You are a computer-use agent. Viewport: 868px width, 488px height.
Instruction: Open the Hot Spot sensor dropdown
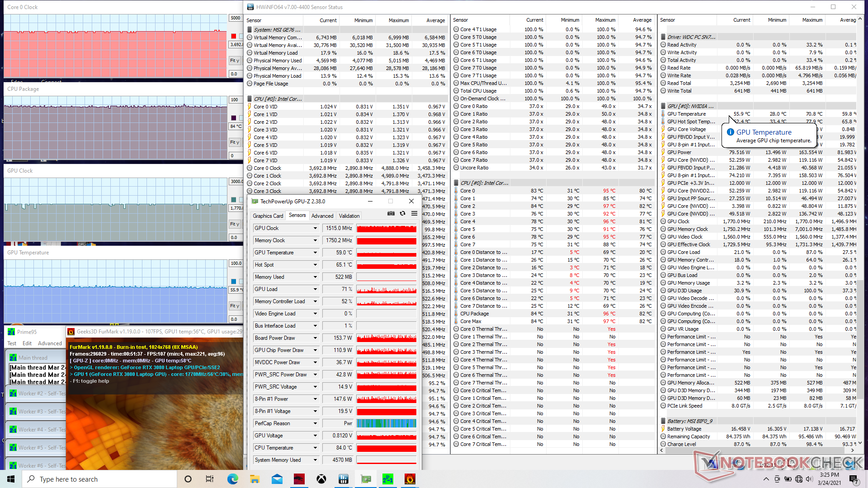[315, 265]
